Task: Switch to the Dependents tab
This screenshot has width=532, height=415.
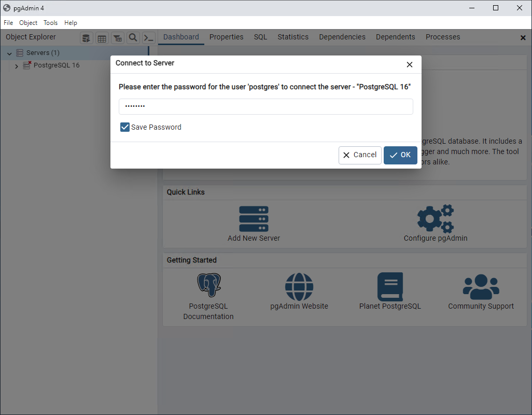Action: (395, 37)
